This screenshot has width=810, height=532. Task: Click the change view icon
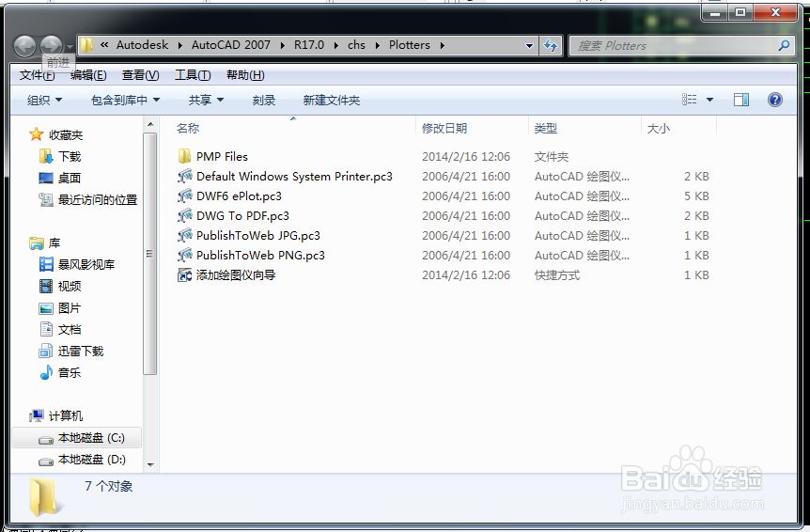[x=689, y=100]
